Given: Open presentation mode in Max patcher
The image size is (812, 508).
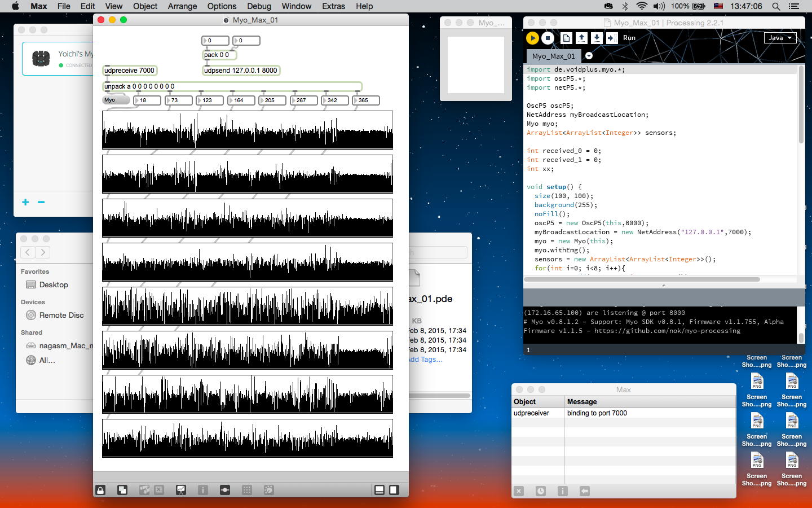Looking at the screenshot, I should pyautogui.click(x=181, y=490).
